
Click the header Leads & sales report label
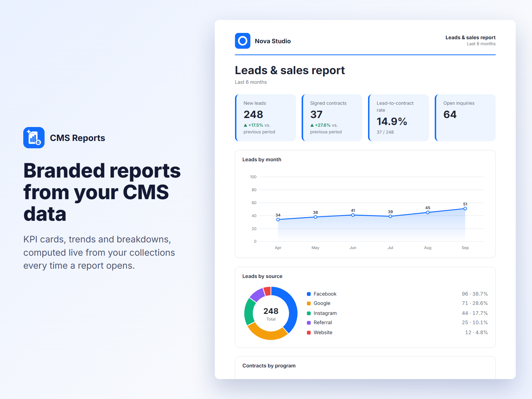click(x=470, y=38)
